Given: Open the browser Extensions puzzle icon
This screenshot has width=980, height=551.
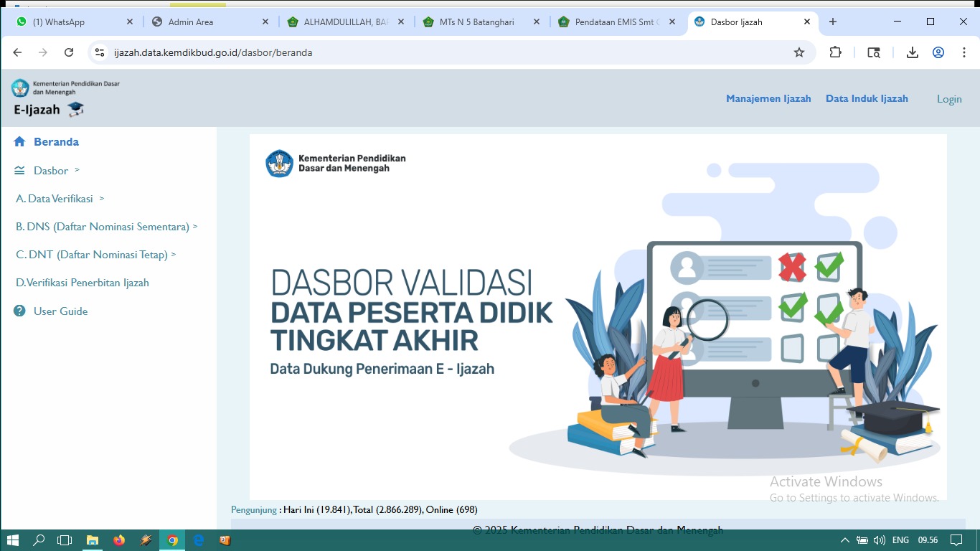Looking at the screenshot, I should pyautogui.click(x=834, y=52).
